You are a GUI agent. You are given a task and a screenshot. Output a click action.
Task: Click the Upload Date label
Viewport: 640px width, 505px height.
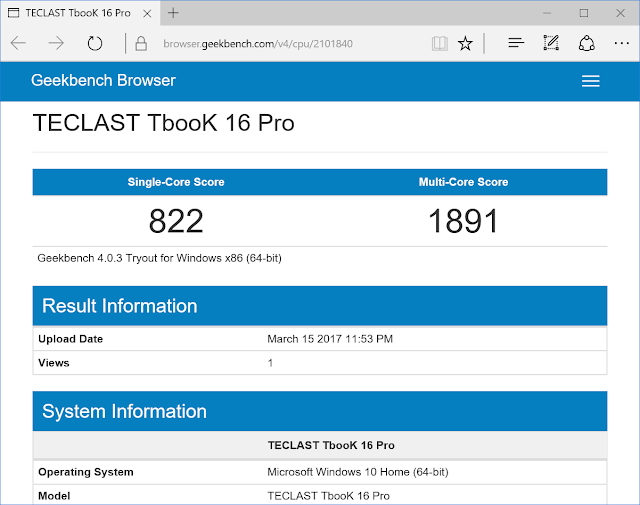point(71,339)
